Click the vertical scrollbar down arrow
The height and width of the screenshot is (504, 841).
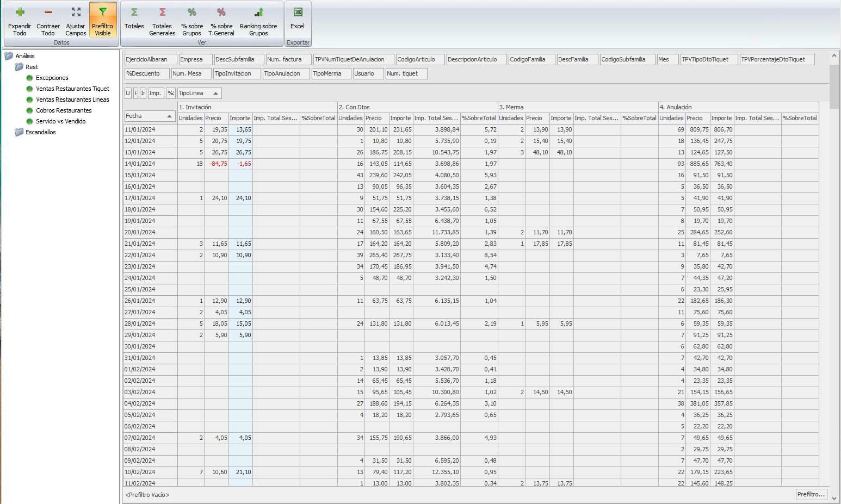(x=834, y=499)
